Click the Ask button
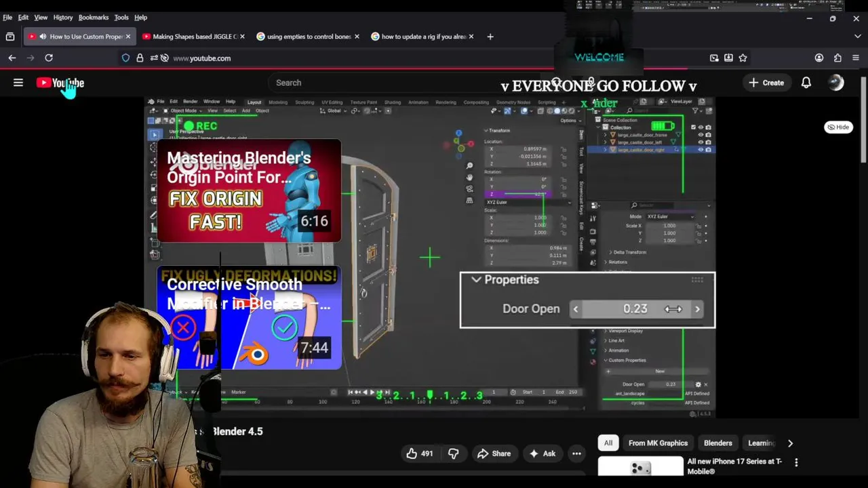 coord(542,453)
